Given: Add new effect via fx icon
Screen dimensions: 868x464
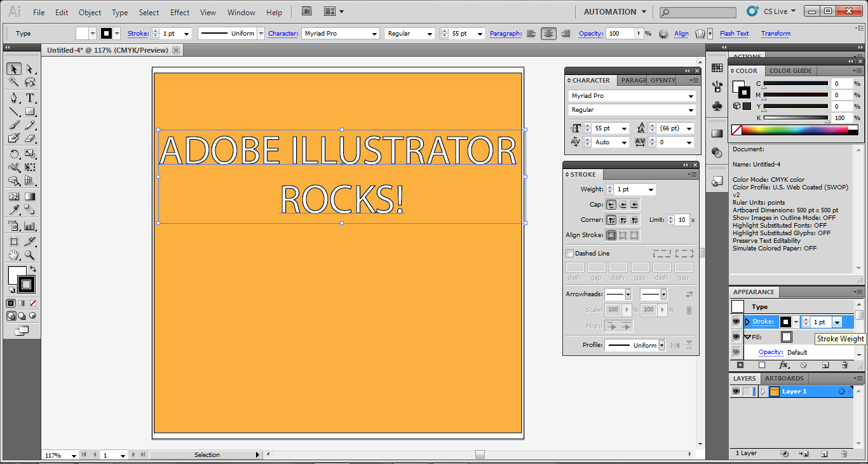Looking at the screenshot, I should click(783, 365).
